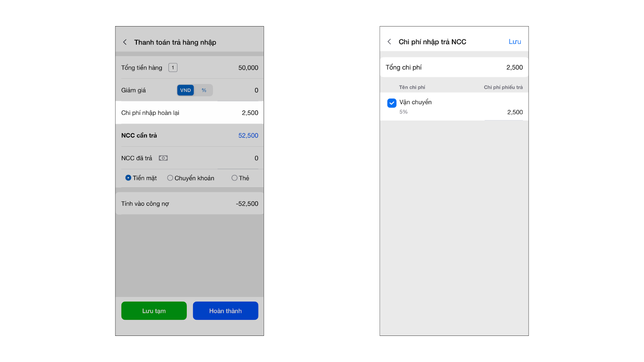This screenshot has width=644, height=362.
Task: Go back from Thanh toán trả hàng nhập
Action: click(125, 42)
